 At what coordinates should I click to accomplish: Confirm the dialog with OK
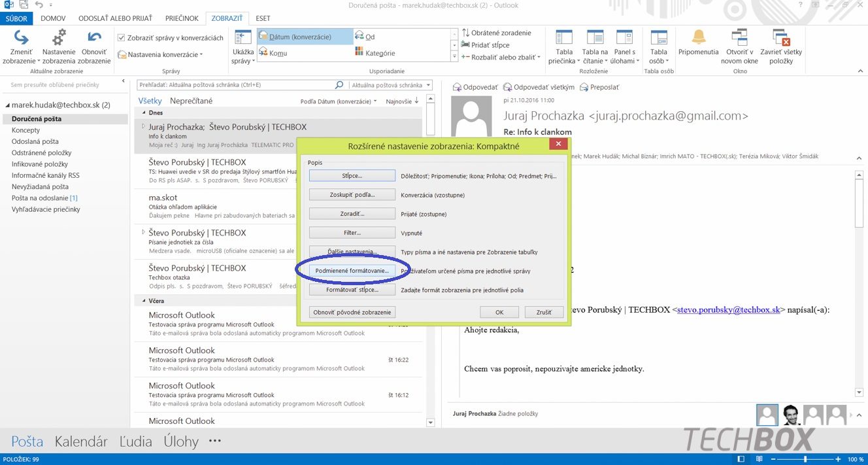click(x=499, y=312)
